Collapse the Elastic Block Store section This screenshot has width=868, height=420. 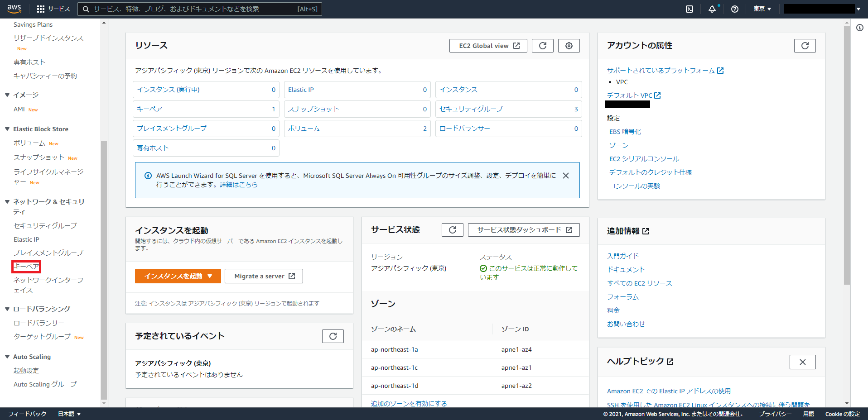pyautogui.click(x=7, y=129)
